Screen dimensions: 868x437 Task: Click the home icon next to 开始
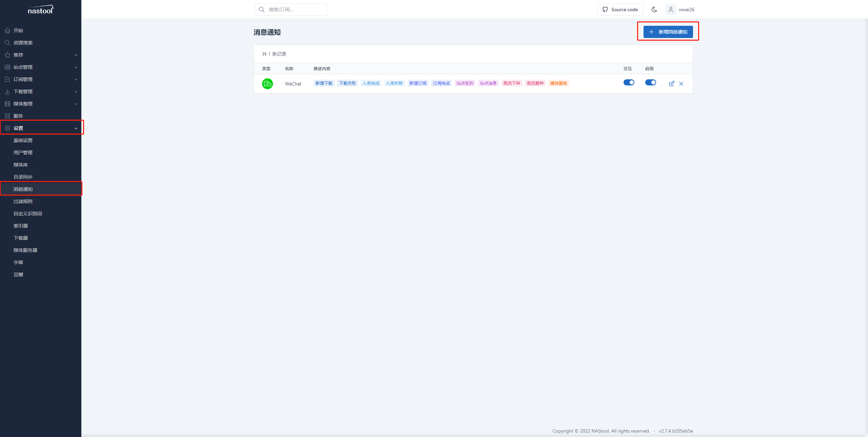coord(7,31)
